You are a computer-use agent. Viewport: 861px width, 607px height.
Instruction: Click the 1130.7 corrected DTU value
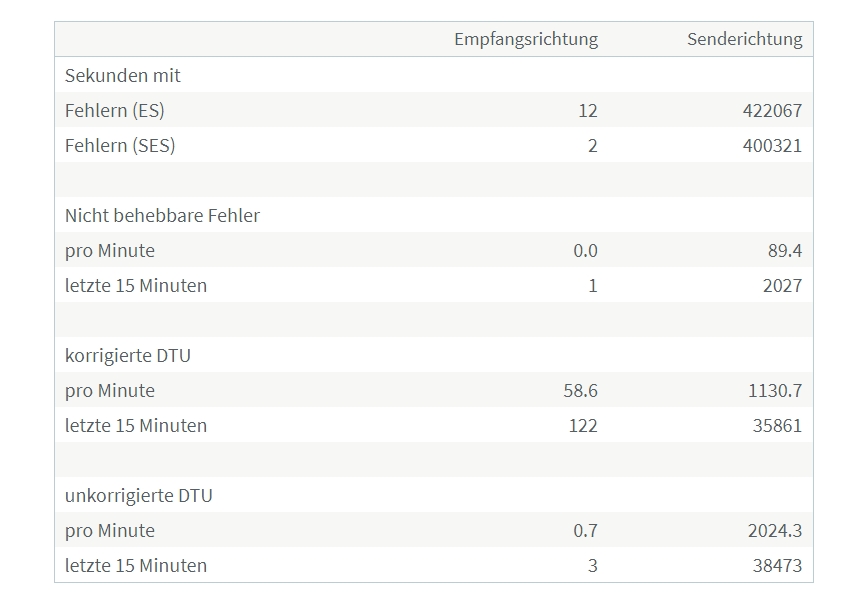(774, 390)
